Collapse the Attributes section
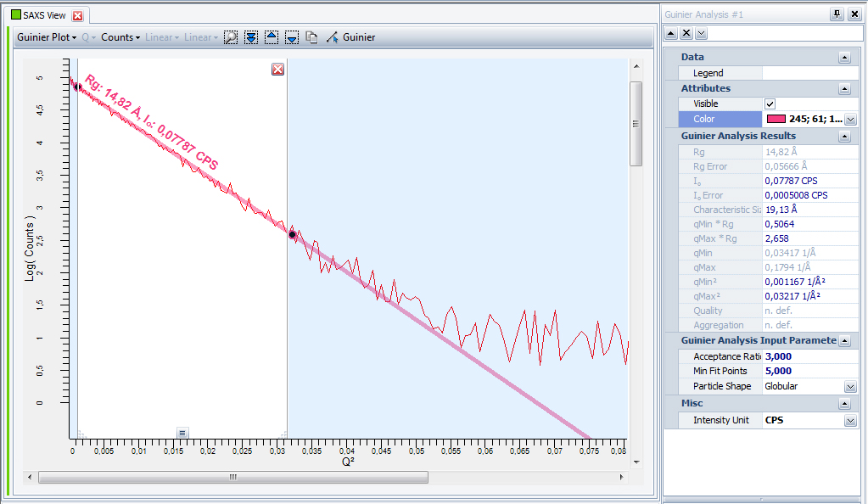Image resolution: width=868 pixels, height=504 pixels. pyautogui.click(x=843, y=88)
